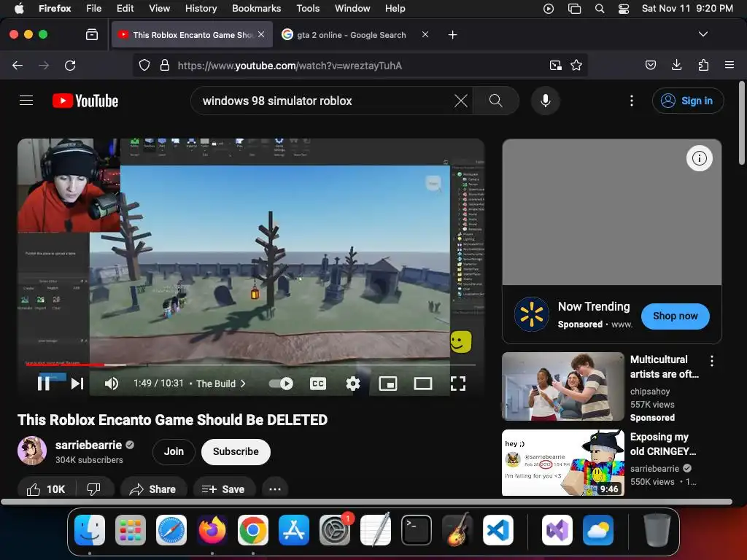
Task: Open Exposing my old CRINGEY video thumbnail
Action: tap(562, 462)
